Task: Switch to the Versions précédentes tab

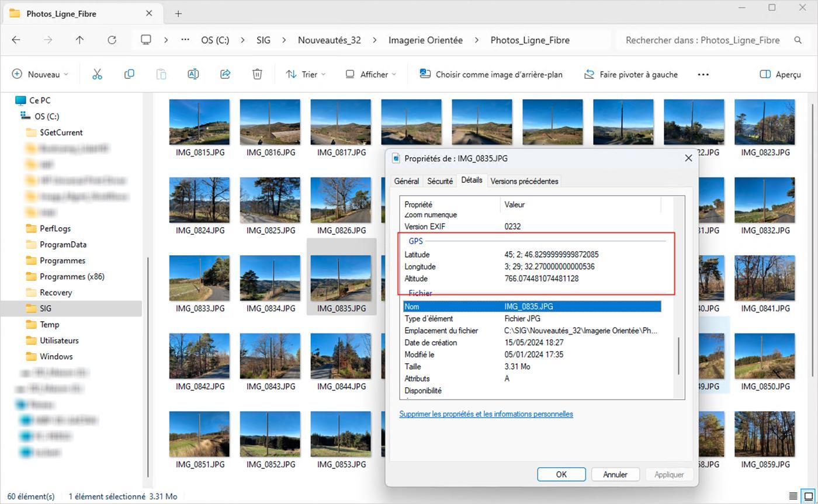Action: [x=524, y=181]
